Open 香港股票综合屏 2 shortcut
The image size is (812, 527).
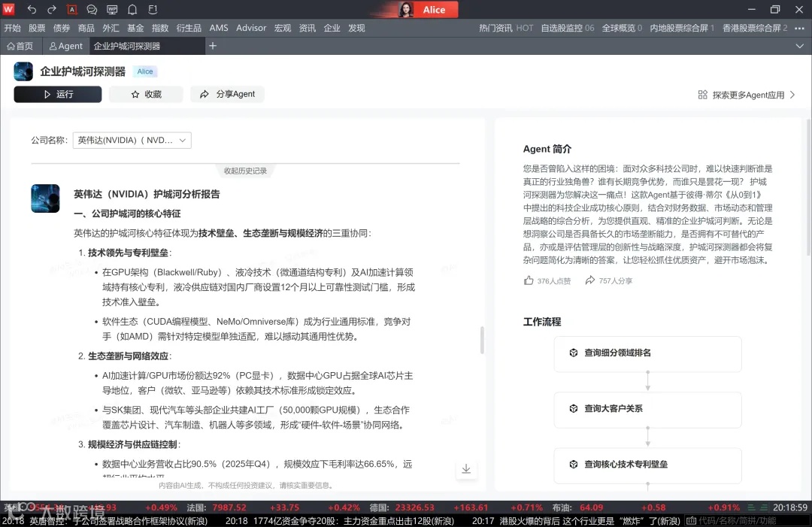click(755, 28)
